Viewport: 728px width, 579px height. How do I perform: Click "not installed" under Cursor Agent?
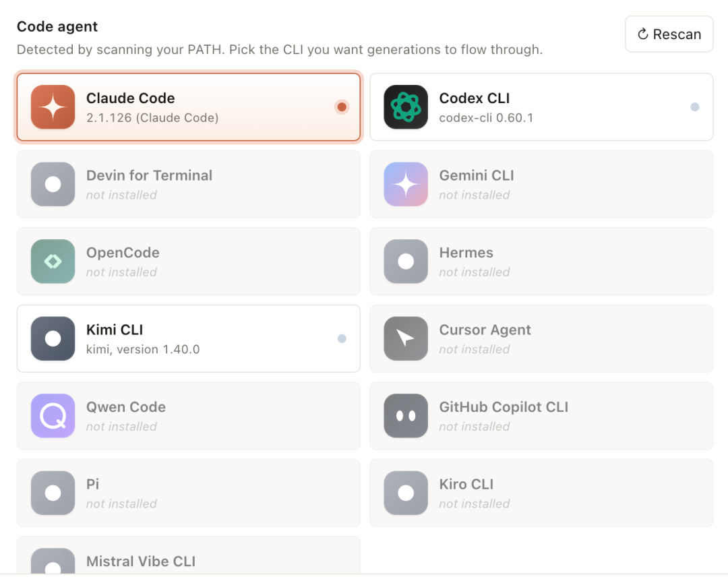click(x=475, y=349)
